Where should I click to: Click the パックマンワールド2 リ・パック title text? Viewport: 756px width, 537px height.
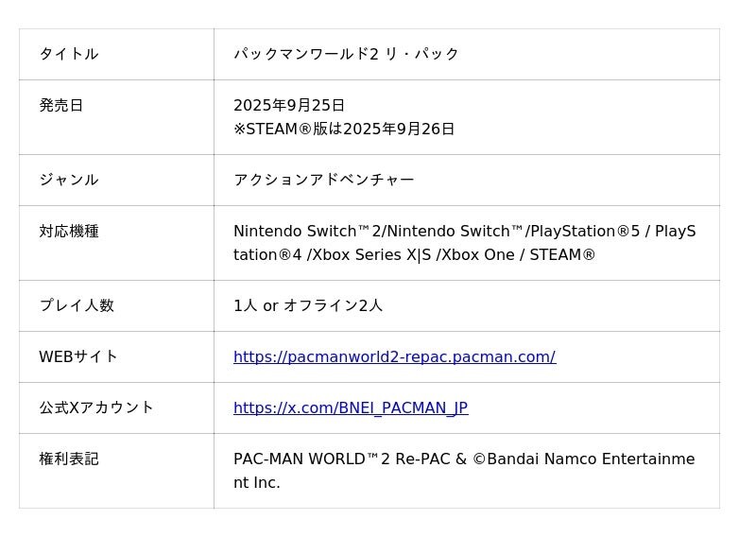pos(346,54)
